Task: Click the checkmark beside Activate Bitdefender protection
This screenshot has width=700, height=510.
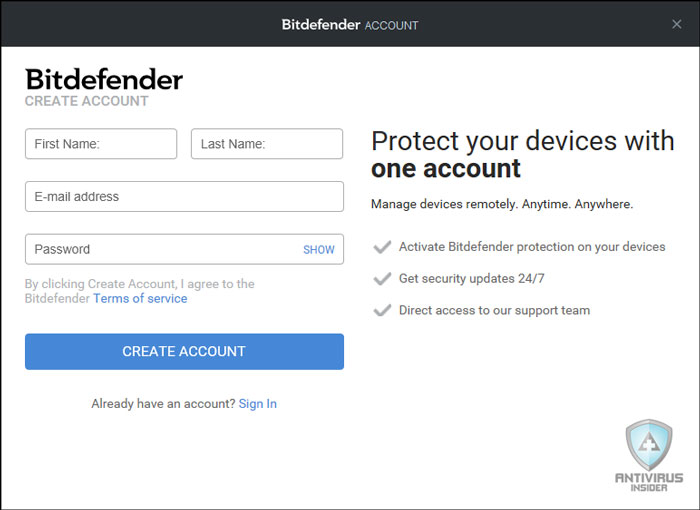Action: [382, 247]
